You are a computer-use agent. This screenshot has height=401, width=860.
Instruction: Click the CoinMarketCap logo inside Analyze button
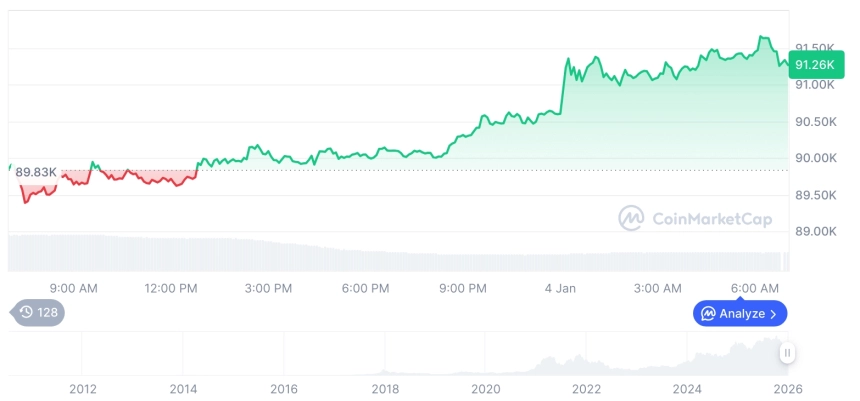click(x=708, y=314)
